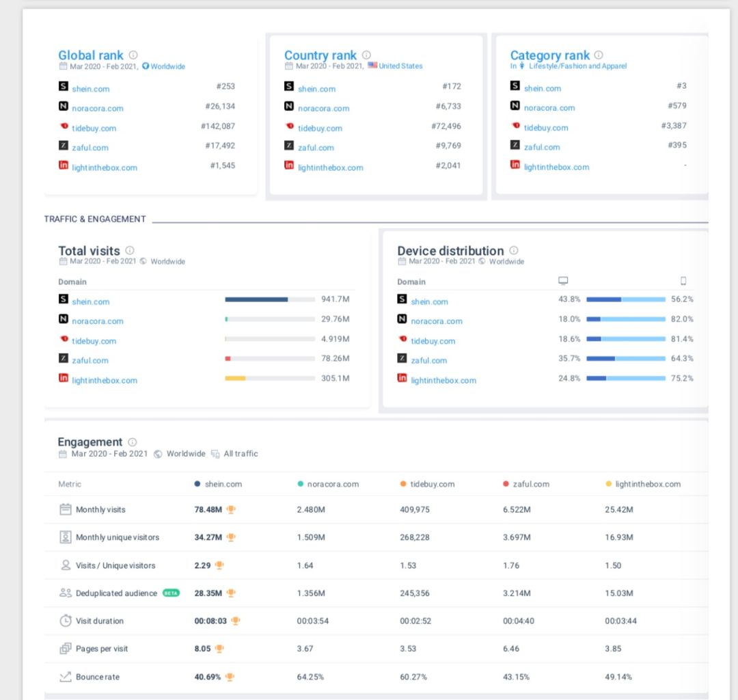The image size is (738, 700).
Task: Click the Visit duration clock icon
Action: [x=66, y=621]
